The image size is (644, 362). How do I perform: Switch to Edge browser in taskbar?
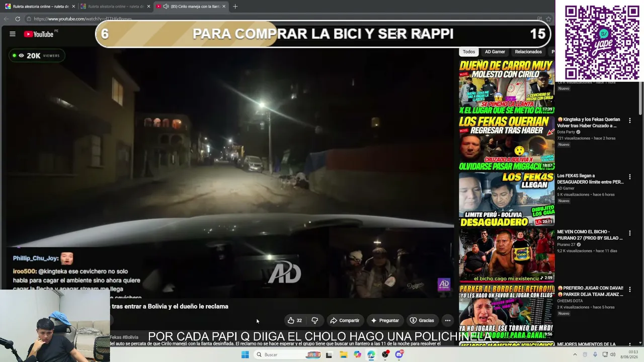click(x=371, y=354)
